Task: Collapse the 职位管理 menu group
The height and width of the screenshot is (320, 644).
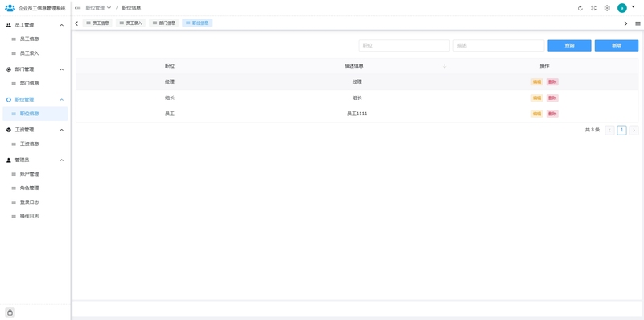Action: click(x=62, y=99)
